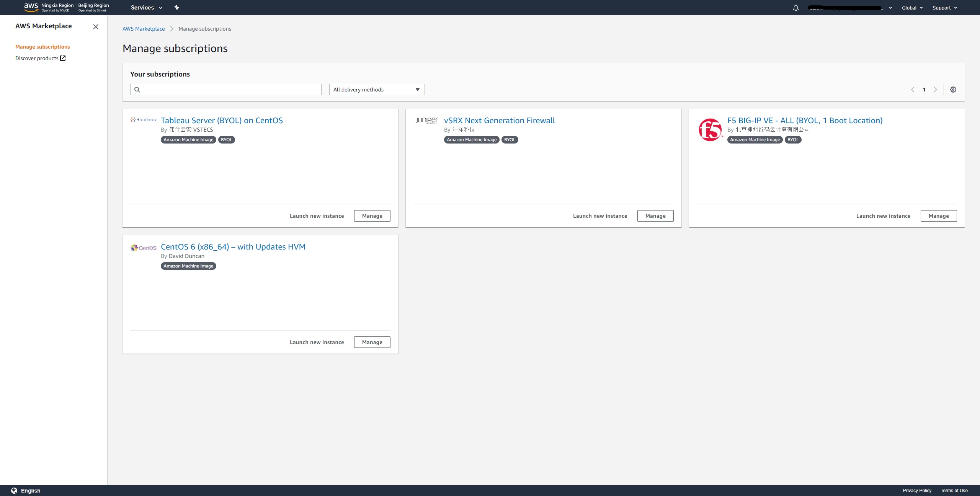Click the page number 1 indicator
This screenshot has width=980, height=496.
click(924, 90)
